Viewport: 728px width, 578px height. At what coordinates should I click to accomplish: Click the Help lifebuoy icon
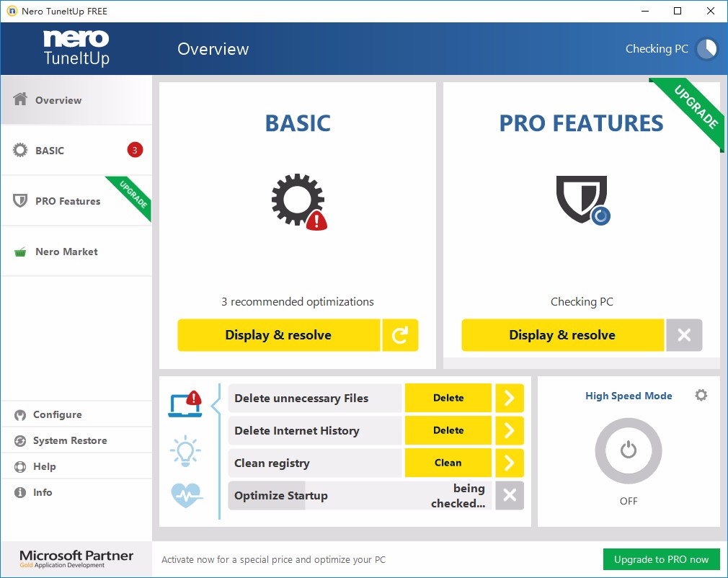[x=20, y=466]
